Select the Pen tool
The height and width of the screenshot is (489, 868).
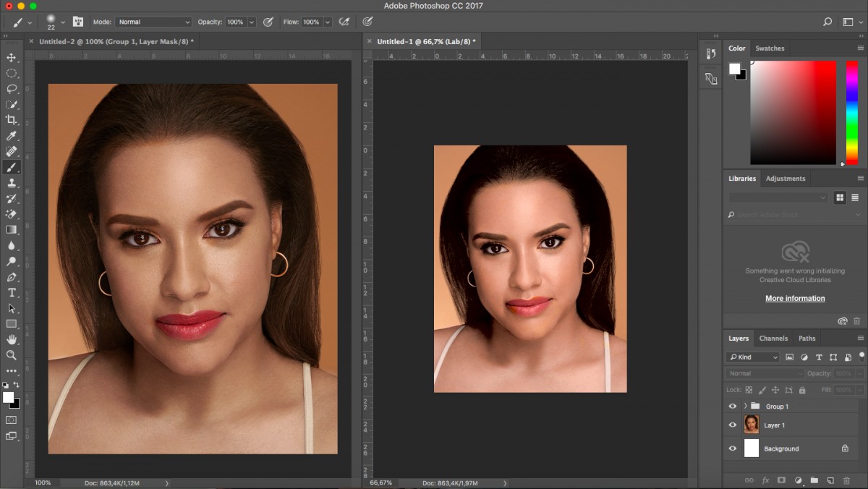12,277
